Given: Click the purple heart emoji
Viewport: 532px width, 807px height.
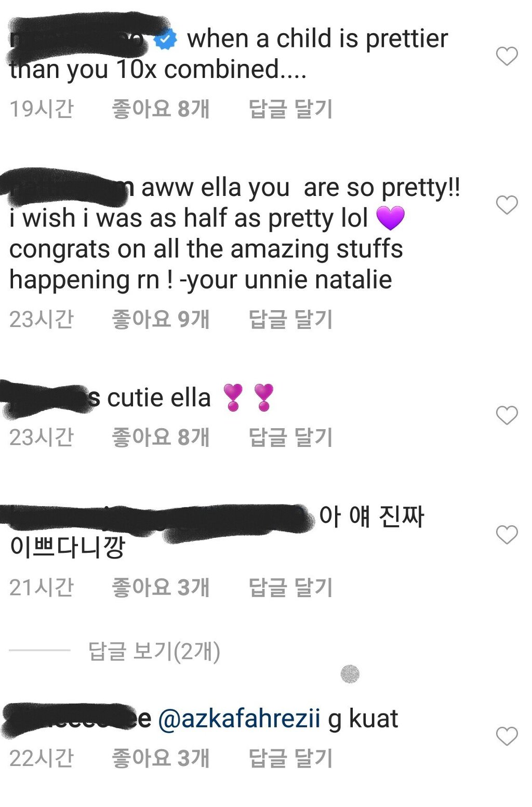Looking at the screenshot, I should click(390, 218).
